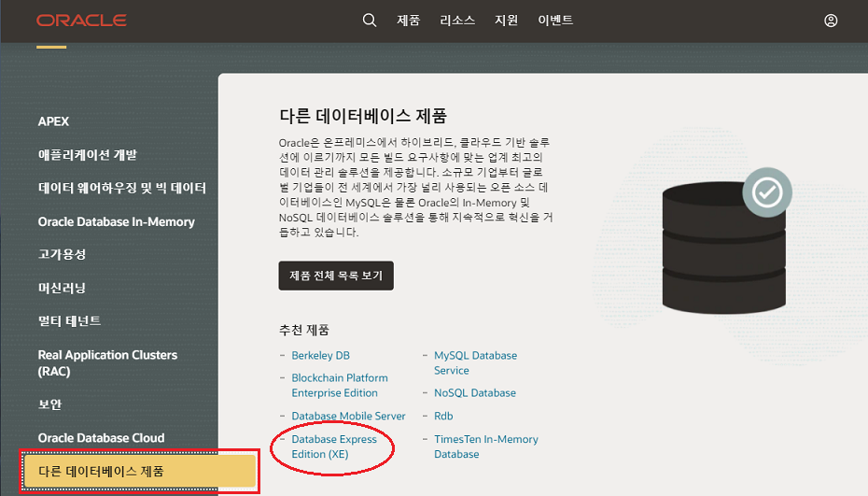This screenshot has height=496, width=868.
Task: Open the NoSQL Database link
Action: point(475,393)
